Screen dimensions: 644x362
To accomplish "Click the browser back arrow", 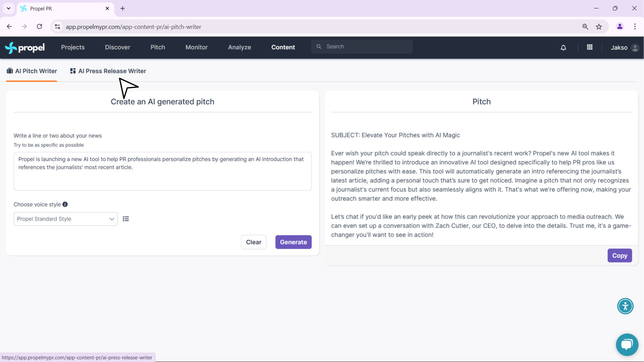I will coord(9,26).
